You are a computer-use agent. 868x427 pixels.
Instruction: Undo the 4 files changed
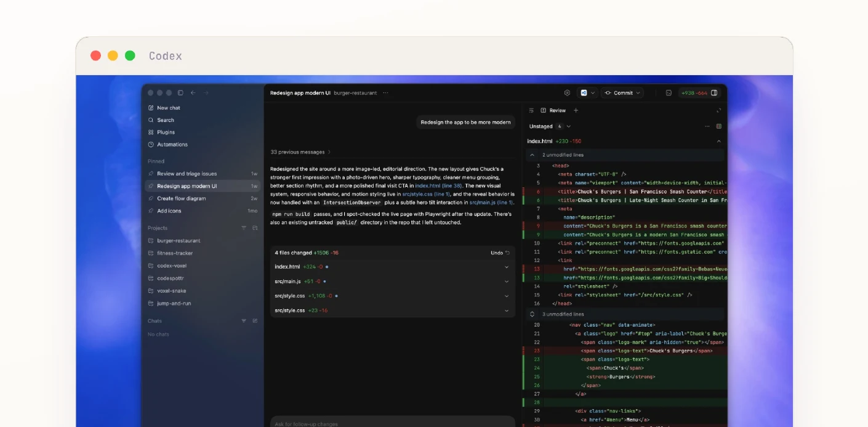tap(500, 253)
